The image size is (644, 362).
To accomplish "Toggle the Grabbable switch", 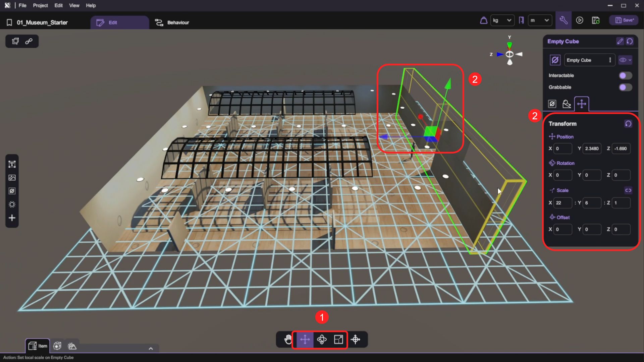I will coord(625,87).
